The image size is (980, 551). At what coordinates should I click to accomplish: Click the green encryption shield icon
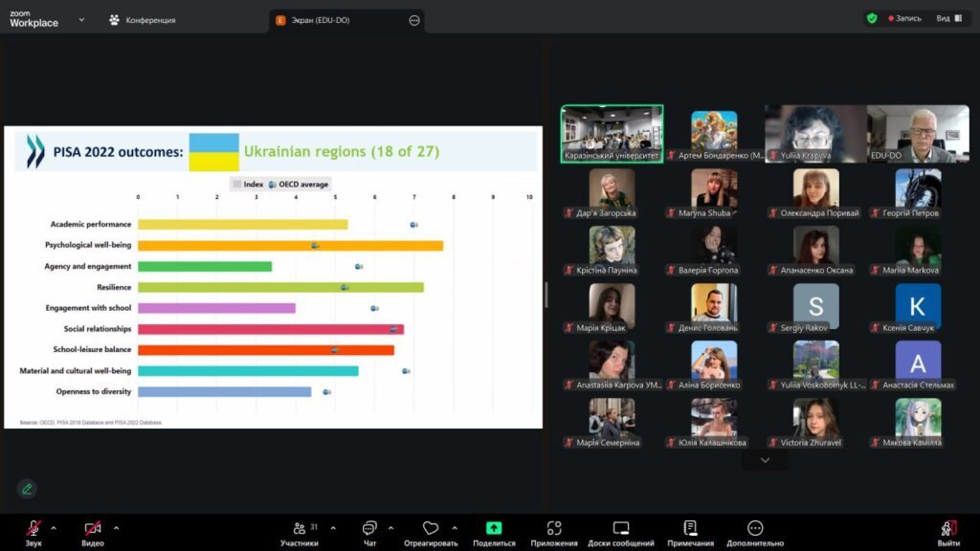pyautogui.click(x=872, y=18)
